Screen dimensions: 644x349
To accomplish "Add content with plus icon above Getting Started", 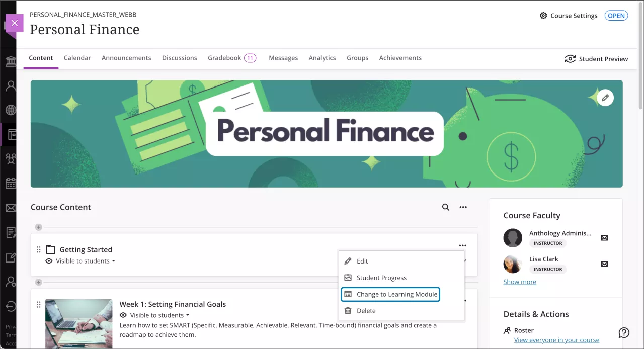I will (39, 227).
